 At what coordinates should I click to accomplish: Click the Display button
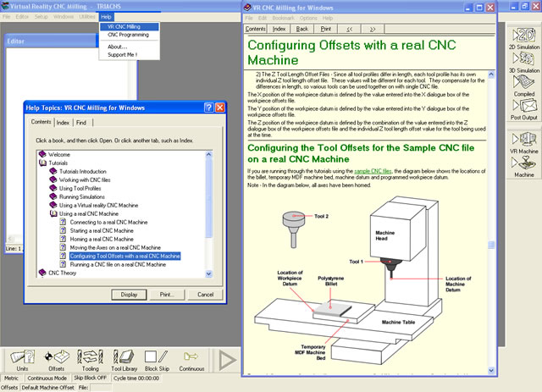(x=129, y=295)
